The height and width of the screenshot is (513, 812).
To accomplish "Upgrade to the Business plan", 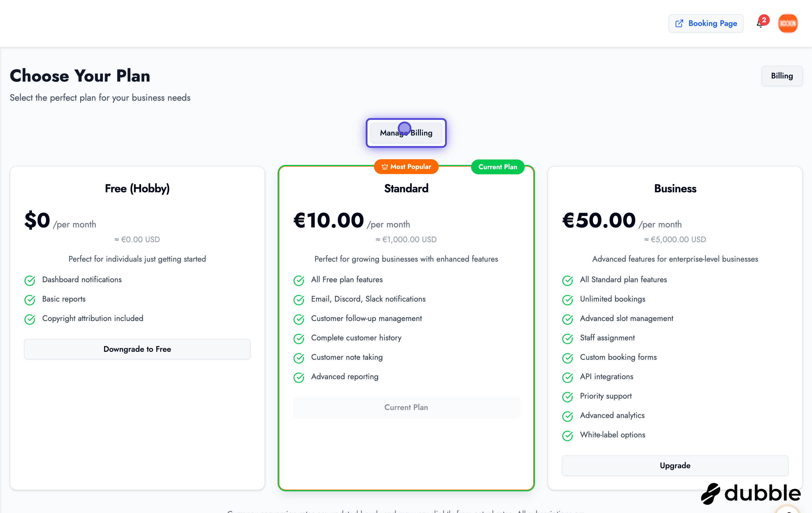I will 675,465.
